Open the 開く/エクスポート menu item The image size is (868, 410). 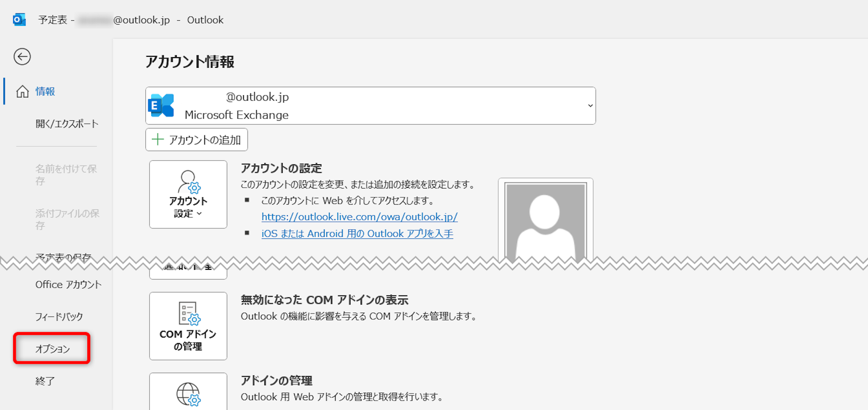coord(67,124)
